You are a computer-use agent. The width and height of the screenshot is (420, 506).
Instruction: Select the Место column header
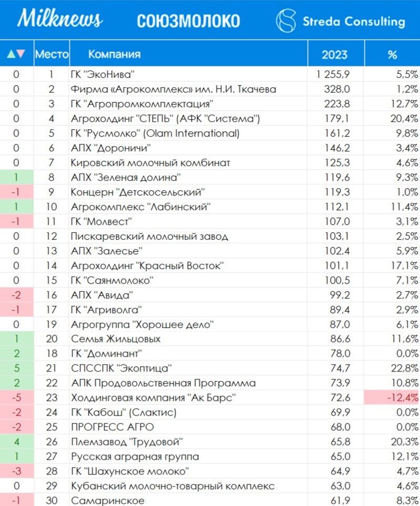(51, 54)
